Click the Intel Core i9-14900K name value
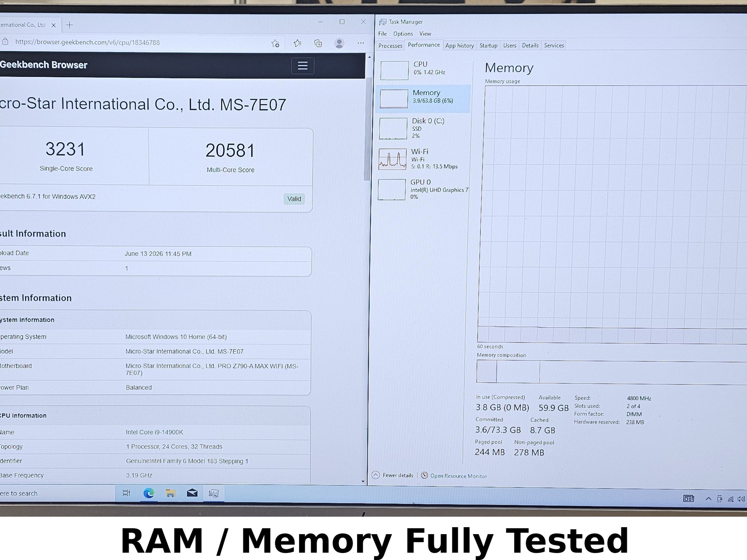 (x=155, y=432)
